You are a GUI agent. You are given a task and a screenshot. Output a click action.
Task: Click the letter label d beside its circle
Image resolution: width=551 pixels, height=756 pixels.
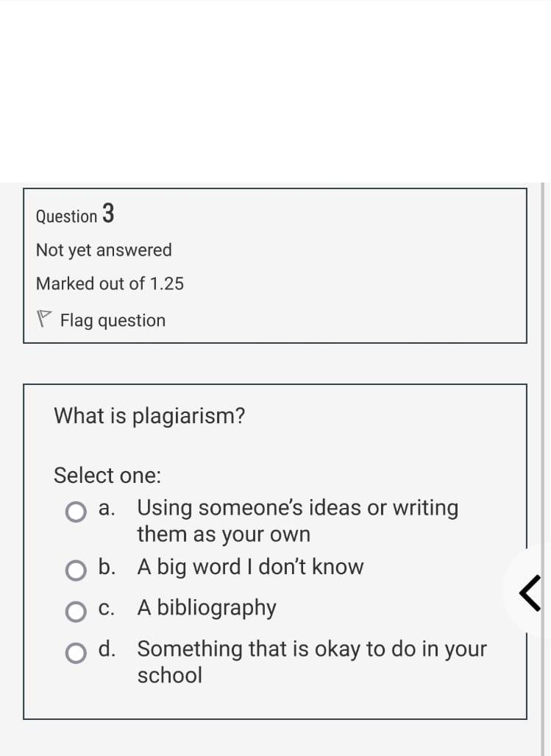tap(106, 649)
